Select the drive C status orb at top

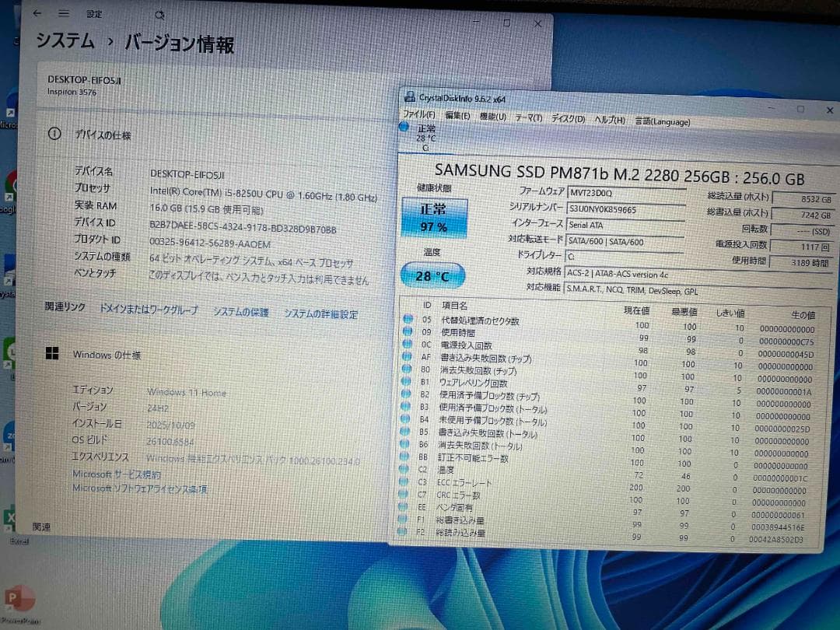click(404, 127)
